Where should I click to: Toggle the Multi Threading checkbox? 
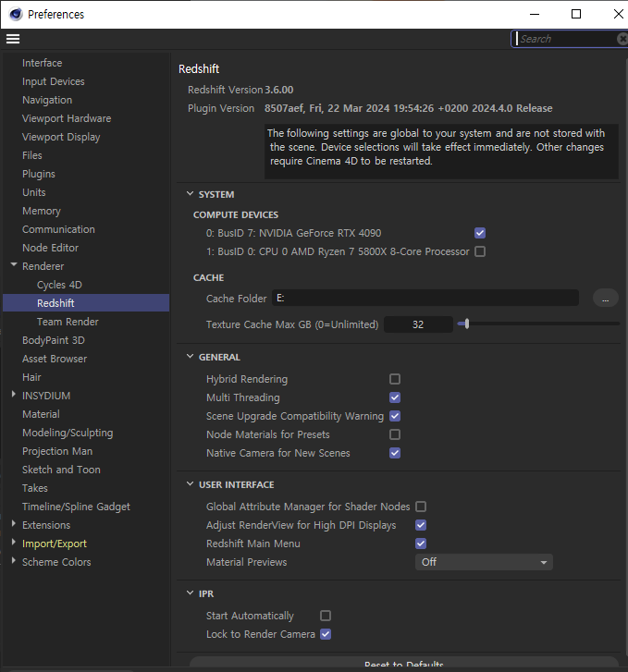395,397
